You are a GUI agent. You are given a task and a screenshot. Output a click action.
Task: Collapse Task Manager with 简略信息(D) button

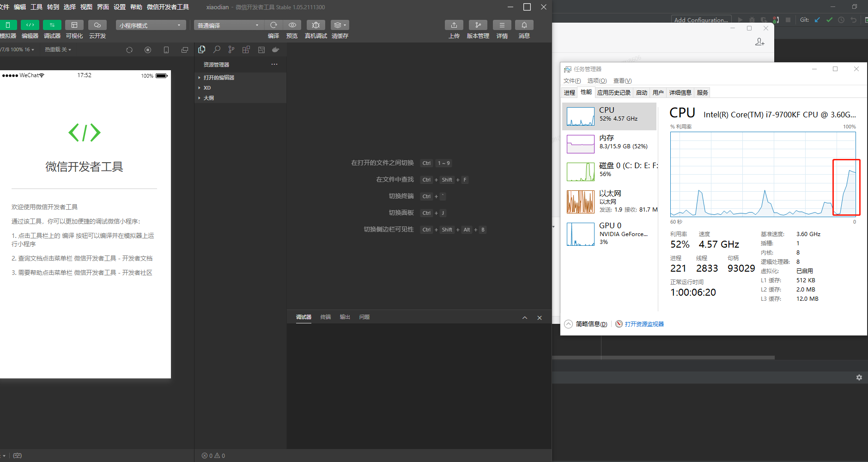[x=586, y=324]
